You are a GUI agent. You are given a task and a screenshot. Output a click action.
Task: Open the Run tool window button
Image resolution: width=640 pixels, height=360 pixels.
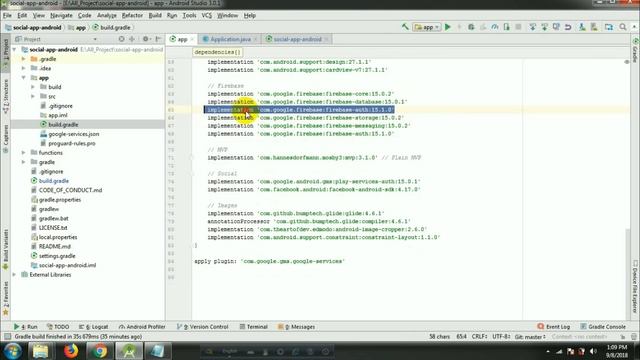[25, 327]
